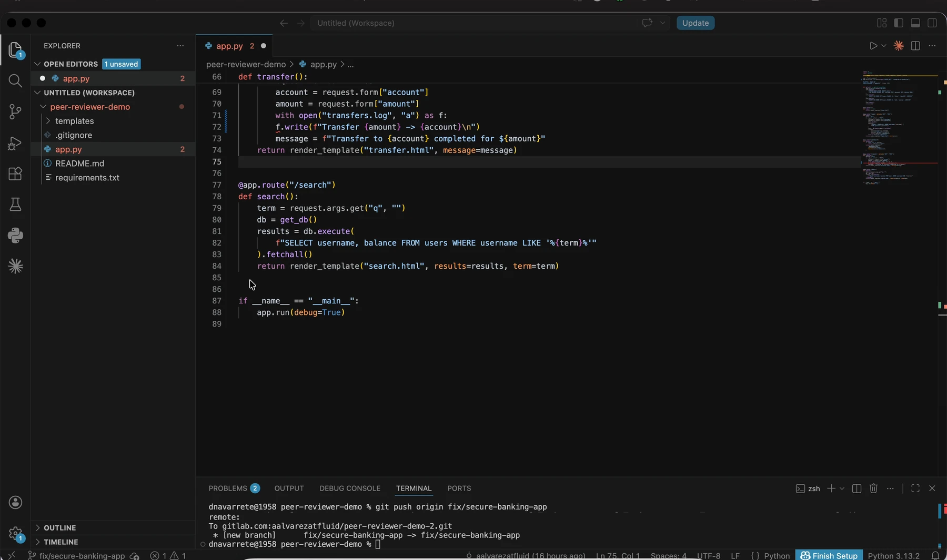Open terminal panel more actions ellipsis

[890, 488]
